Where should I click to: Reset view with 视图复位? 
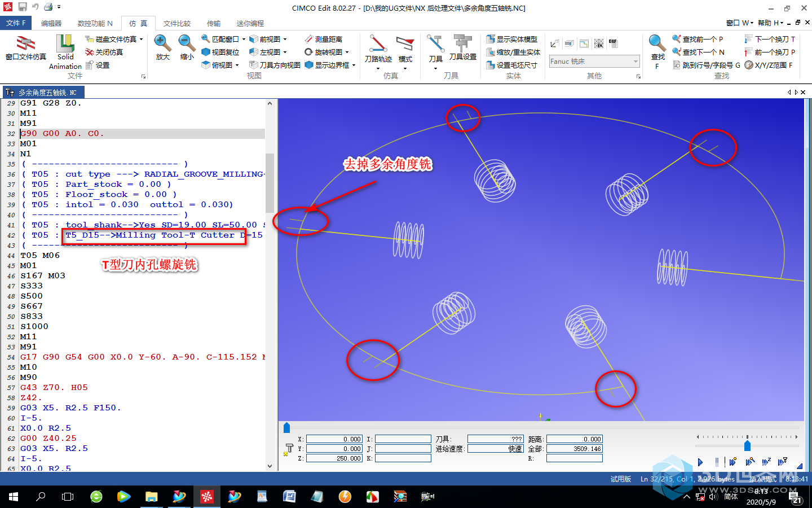[220, 52]
